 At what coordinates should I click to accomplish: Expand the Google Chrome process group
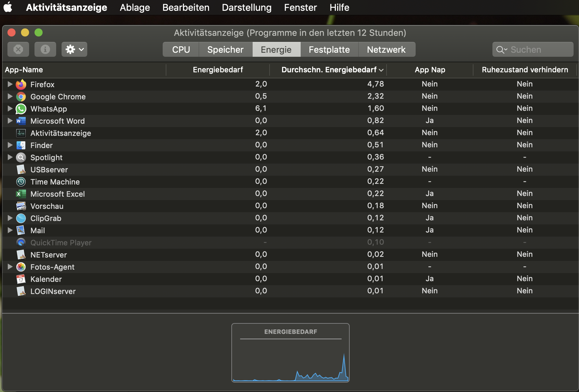tap(10, 96)
